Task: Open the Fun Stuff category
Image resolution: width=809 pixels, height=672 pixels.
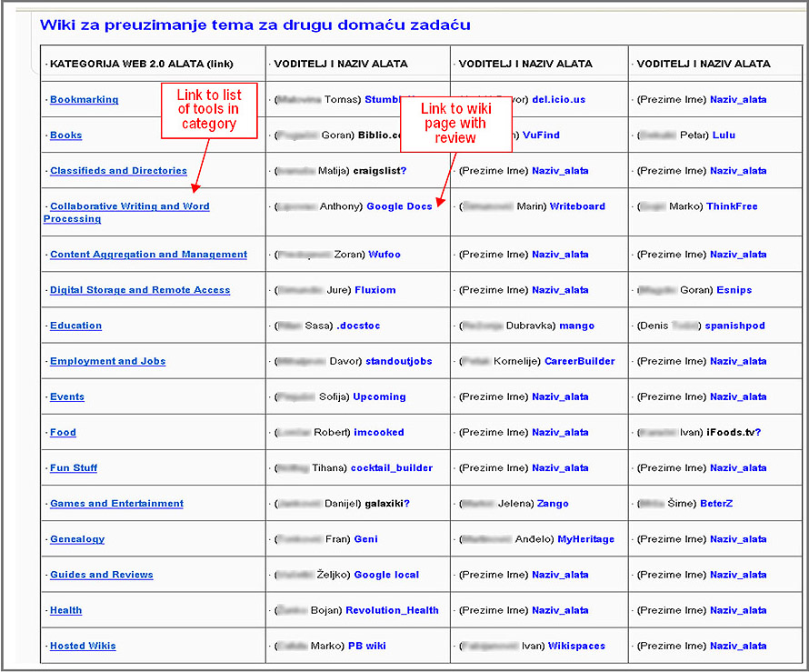Action: (74, 468)
